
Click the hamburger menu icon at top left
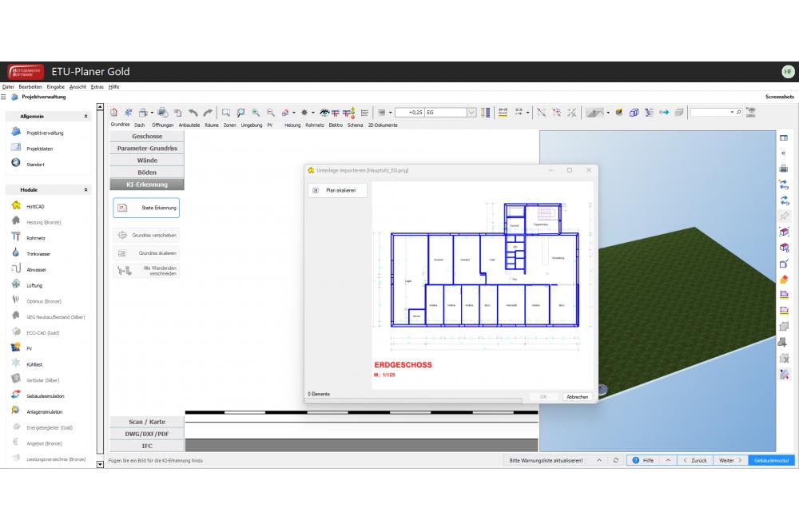click(3, 97)
